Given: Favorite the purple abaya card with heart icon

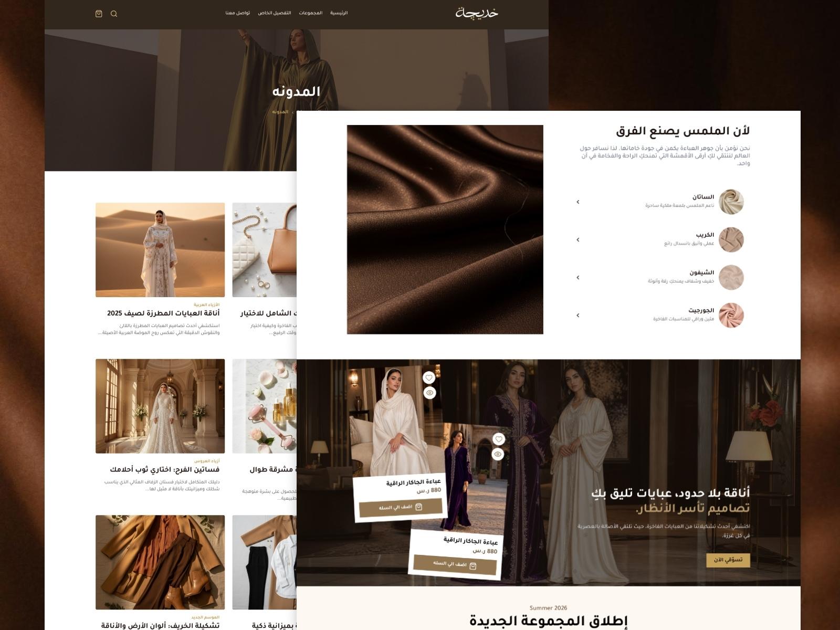Looking at the screenshot, I should tap(499, 439).
